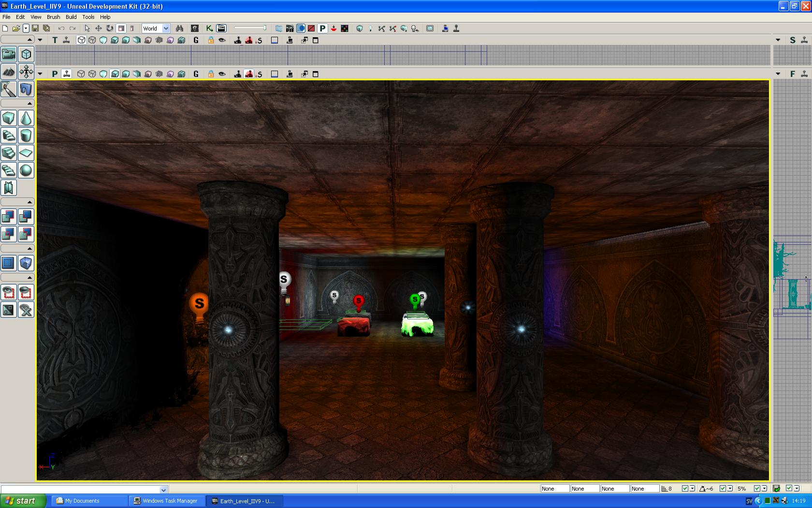Toggle the lock icon in perspective viewport toolbar
Screen dimensions: 812x508
click(x=211, y=74)
